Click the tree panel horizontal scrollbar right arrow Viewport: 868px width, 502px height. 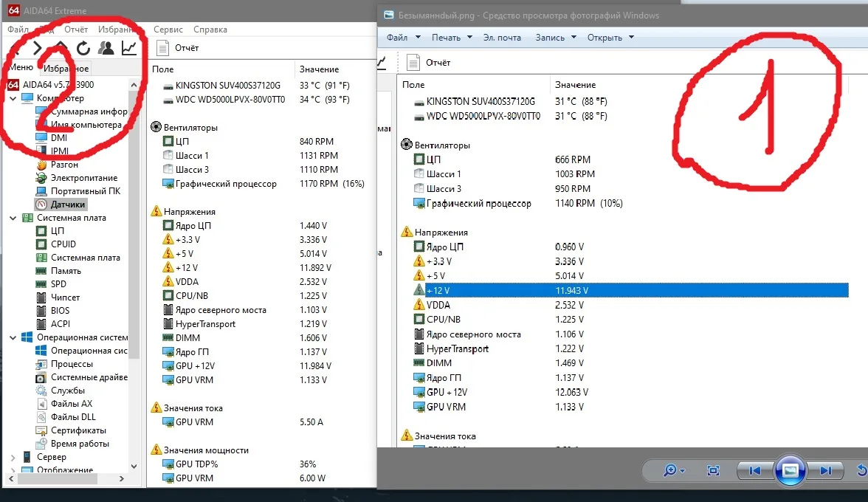coord(121,479)
